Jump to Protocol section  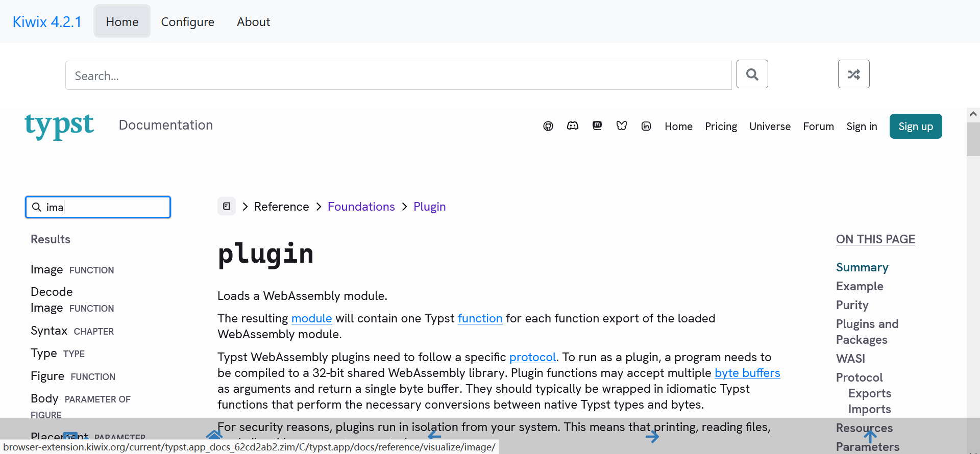tap(859, 377)
